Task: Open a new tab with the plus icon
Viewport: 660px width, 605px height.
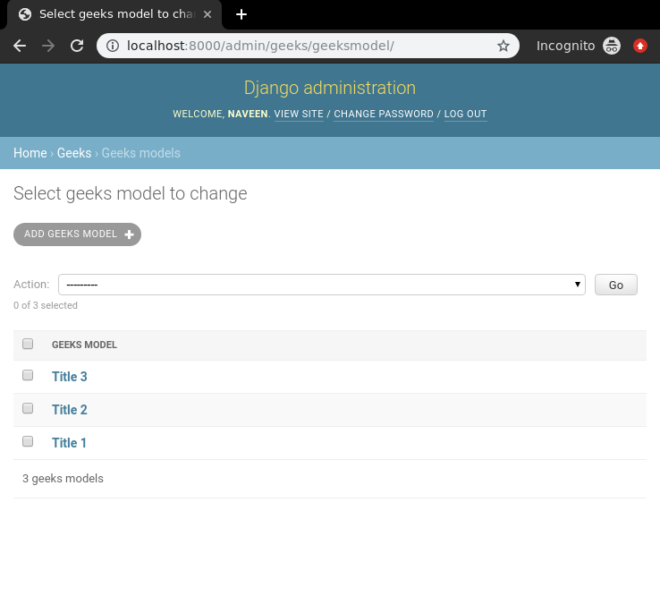Action: 241,14
